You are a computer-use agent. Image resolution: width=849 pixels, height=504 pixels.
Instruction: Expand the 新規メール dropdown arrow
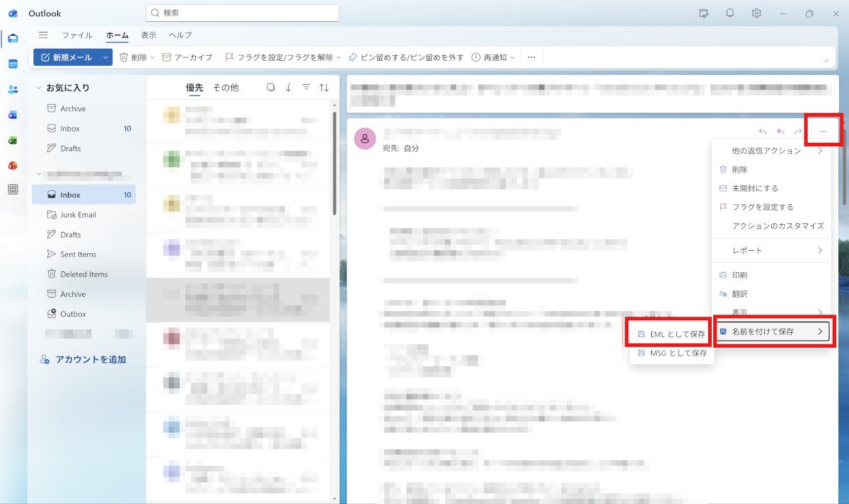pos(105,57)
